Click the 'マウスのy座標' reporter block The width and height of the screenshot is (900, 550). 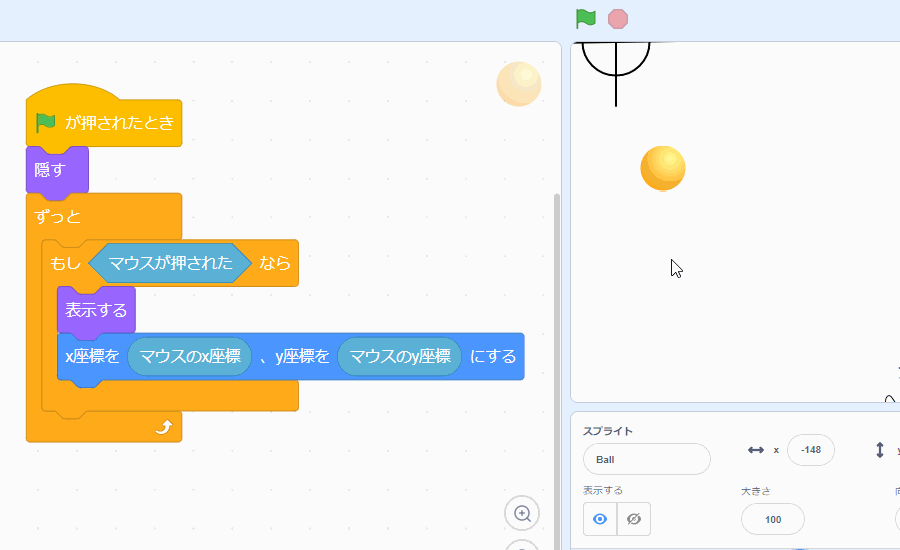pos(399,357)
